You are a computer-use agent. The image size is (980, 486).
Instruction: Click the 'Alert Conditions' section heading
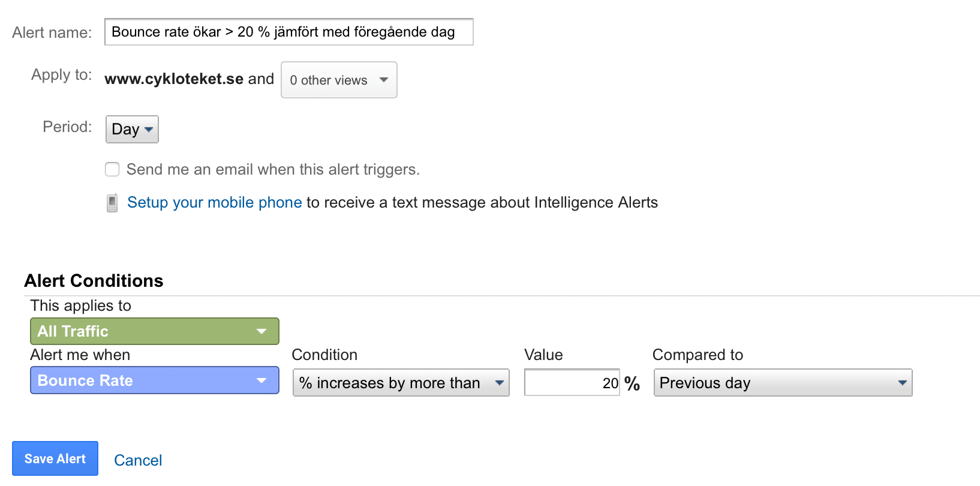click(94, 281)
